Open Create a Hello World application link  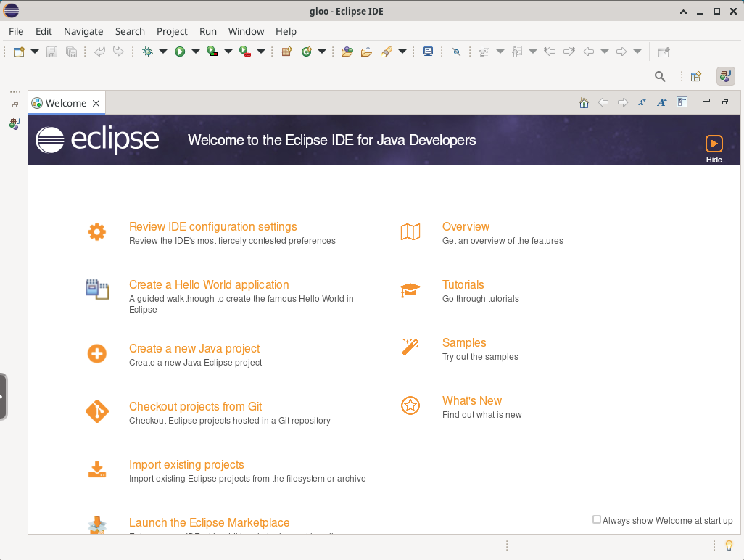click(x=209, y=285)
